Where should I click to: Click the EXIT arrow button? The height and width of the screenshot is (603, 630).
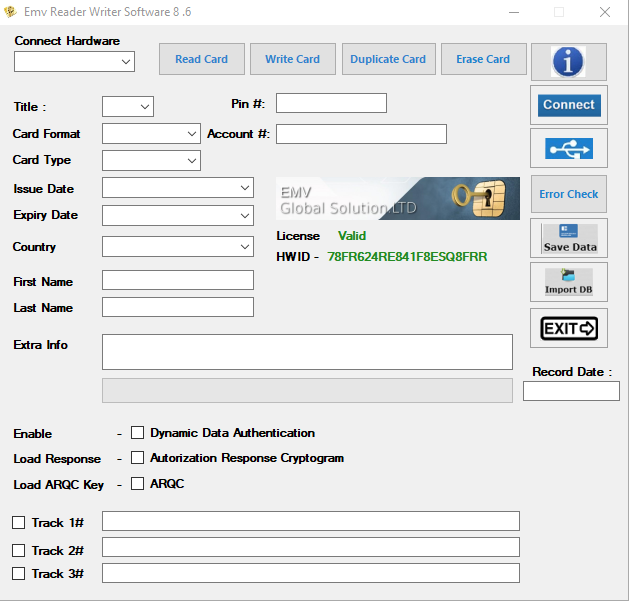point(569,328)
